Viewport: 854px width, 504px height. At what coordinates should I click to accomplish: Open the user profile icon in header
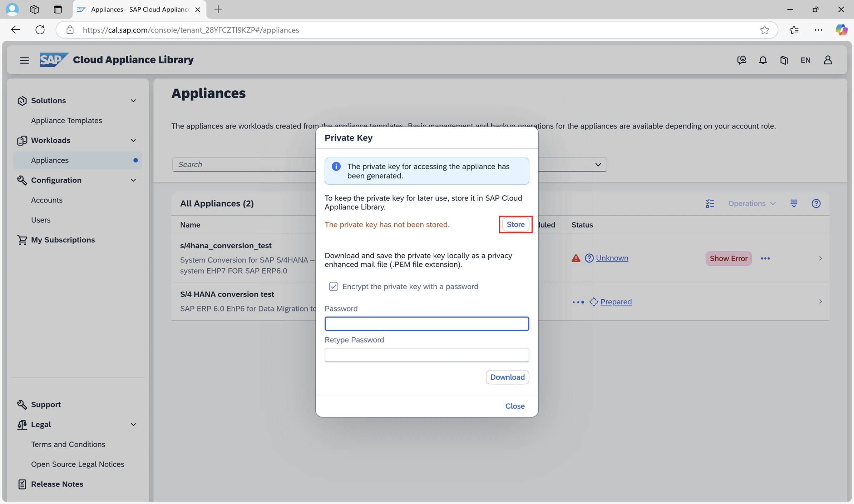[x=828, y=60]
